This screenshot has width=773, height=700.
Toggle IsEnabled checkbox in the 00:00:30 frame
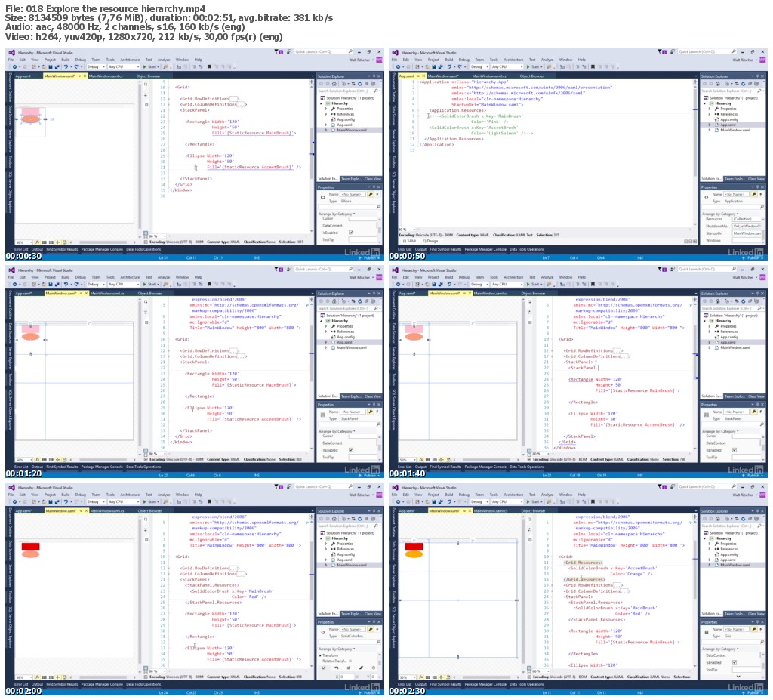point(351,233)
